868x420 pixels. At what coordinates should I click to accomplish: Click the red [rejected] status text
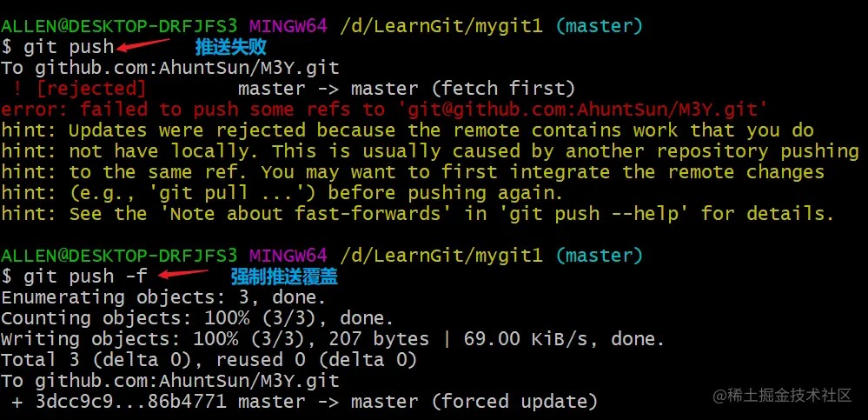(91, 89)
